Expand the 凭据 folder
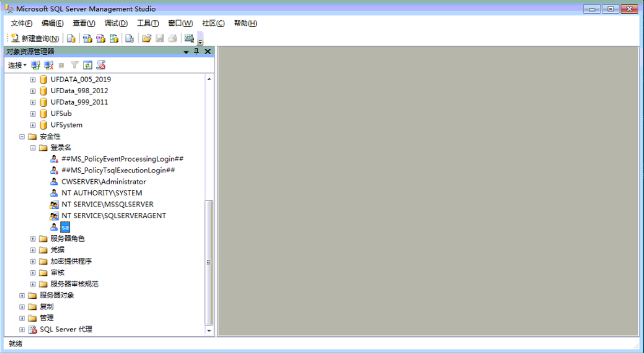The height and width of the screenshot is (353, 644). coord(33,250)
